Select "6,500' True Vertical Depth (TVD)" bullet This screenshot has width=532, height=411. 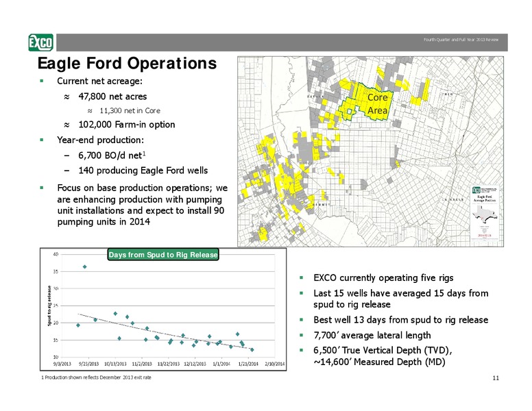(x=383, y=356)
